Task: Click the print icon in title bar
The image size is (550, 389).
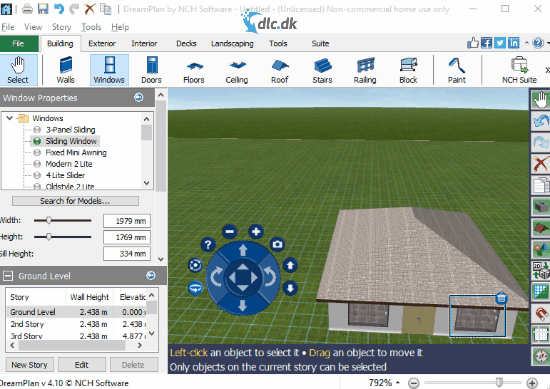Action: tap(27, 9)
